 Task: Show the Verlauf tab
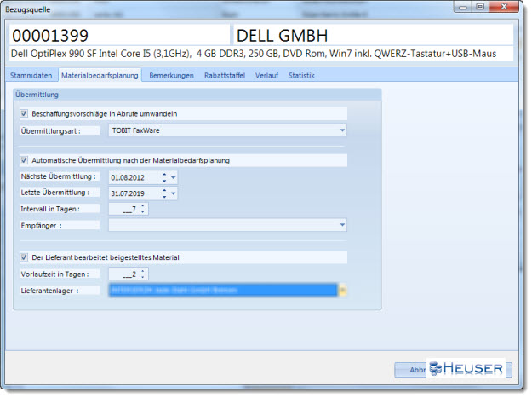pyautogui.click(x=266, y=75)
